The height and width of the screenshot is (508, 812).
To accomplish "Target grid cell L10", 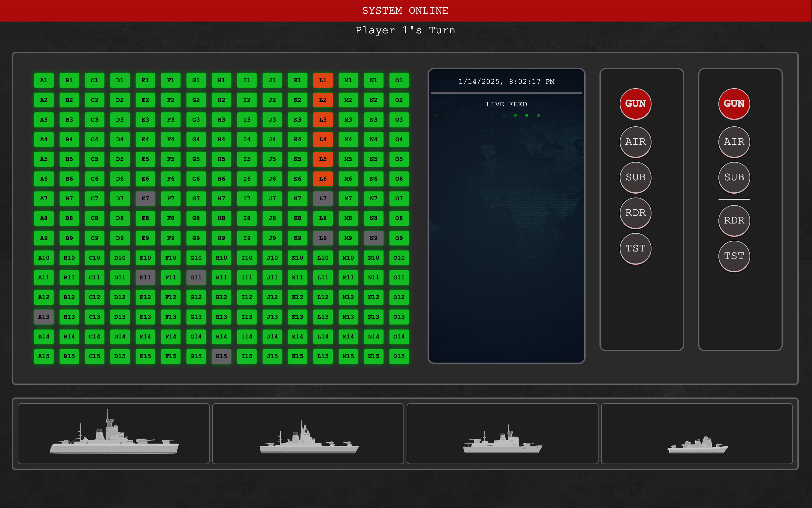I will coord(323,258).
